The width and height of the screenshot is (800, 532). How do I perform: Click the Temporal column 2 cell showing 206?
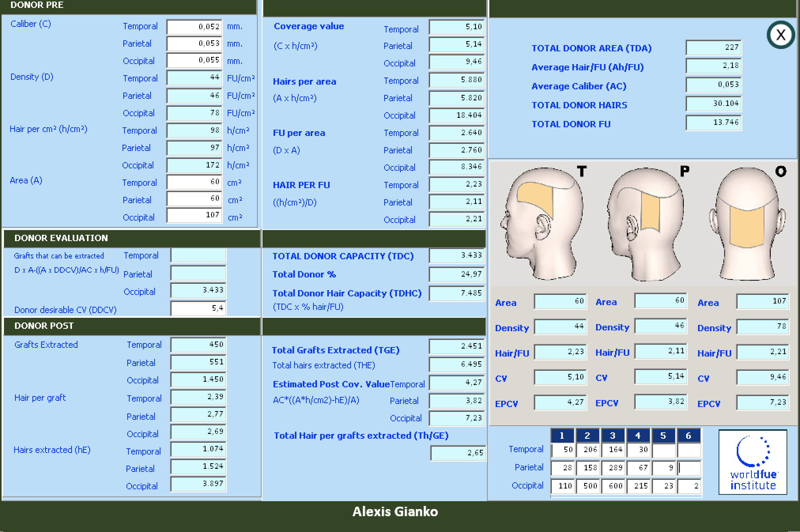tap(588, 450)
